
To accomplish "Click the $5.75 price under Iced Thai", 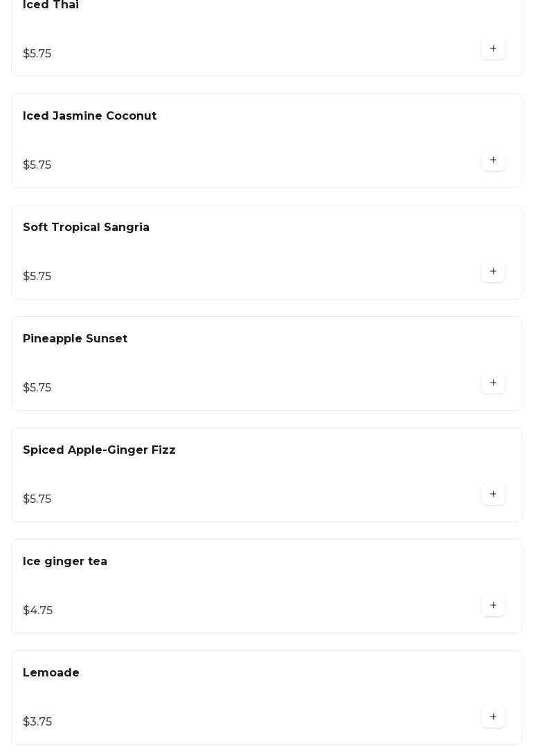I will pos(37,54).
